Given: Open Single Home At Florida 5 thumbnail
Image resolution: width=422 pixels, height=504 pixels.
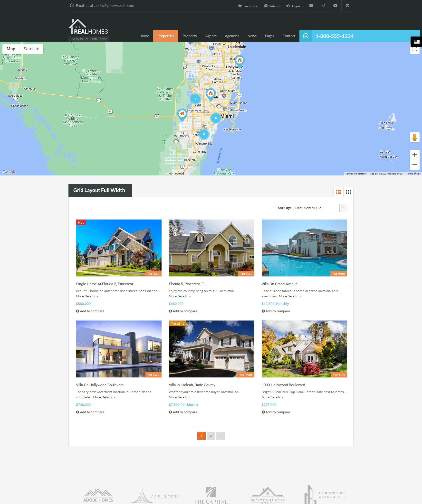Looking at the screenshot, I should coord(119,248).
